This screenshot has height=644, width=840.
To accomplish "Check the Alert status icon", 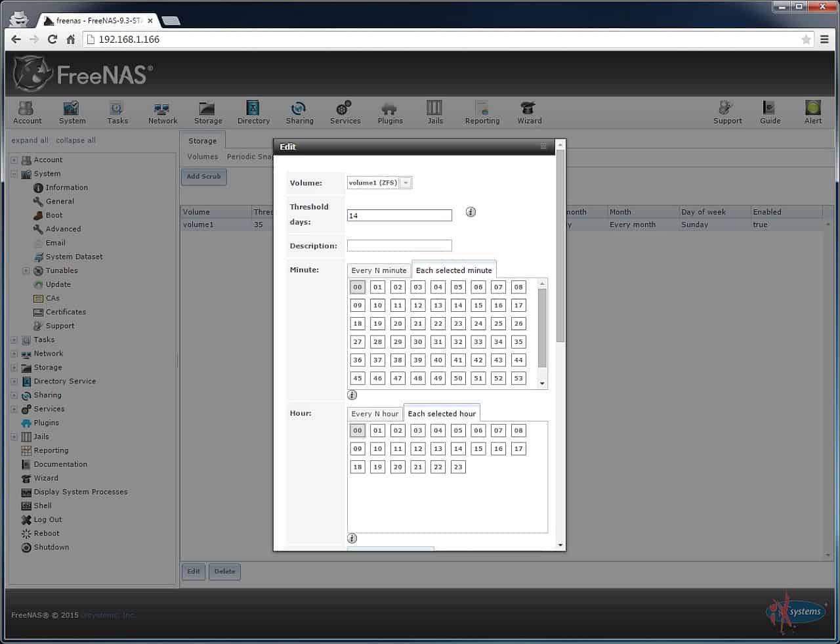I will pos(813,112).
